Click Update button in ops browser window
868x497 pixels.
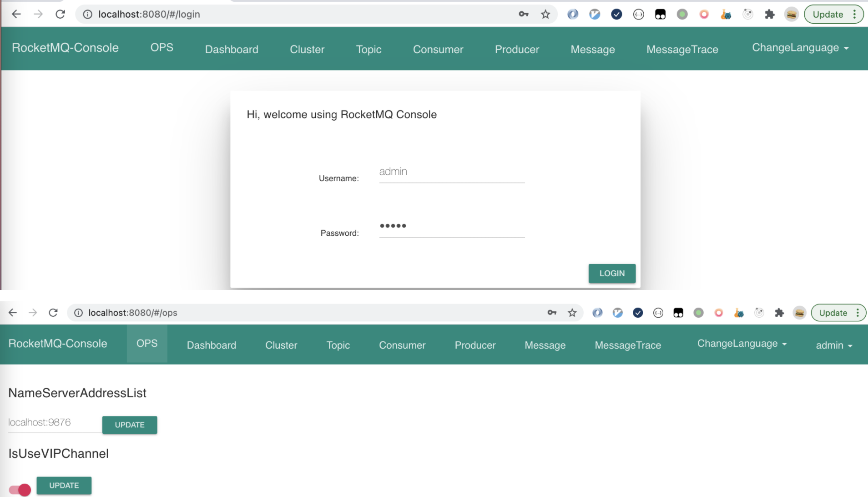(x=833, y=313)
